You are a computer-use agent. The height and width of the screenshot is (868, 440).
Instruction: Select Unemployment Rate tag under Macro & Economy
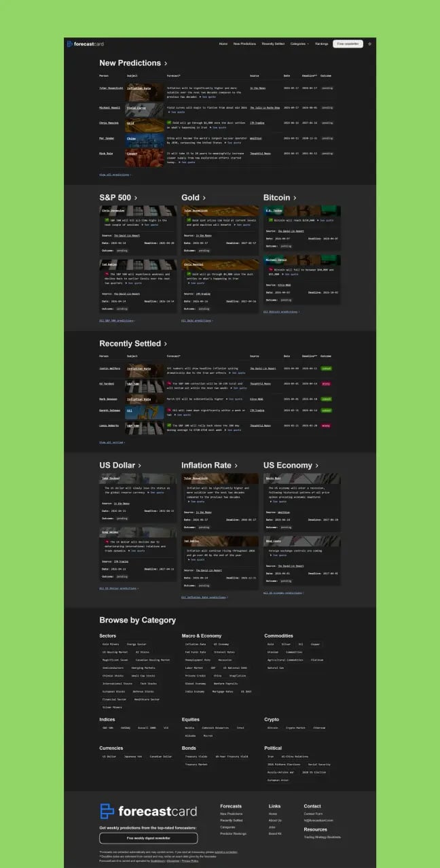point(198,660)
